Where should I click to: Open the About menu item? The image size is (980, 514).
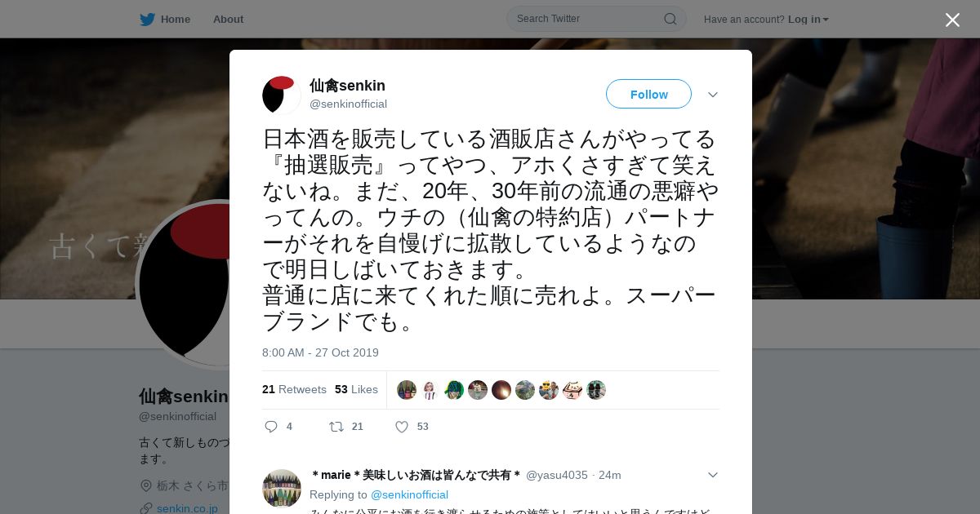228,20
